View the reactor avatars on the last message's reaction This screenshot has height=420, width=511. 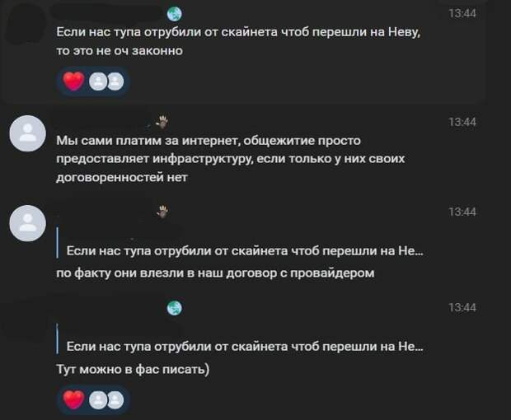106,399
